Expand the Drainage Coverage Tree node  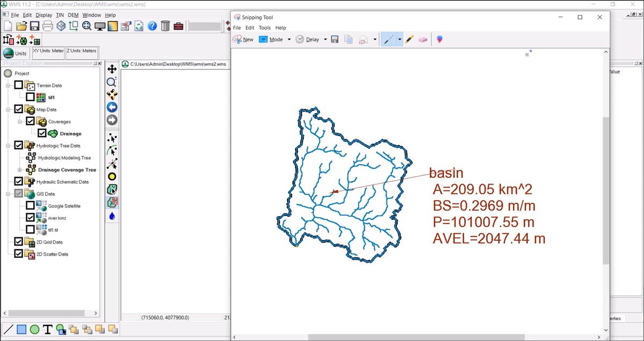coord(20,170)
